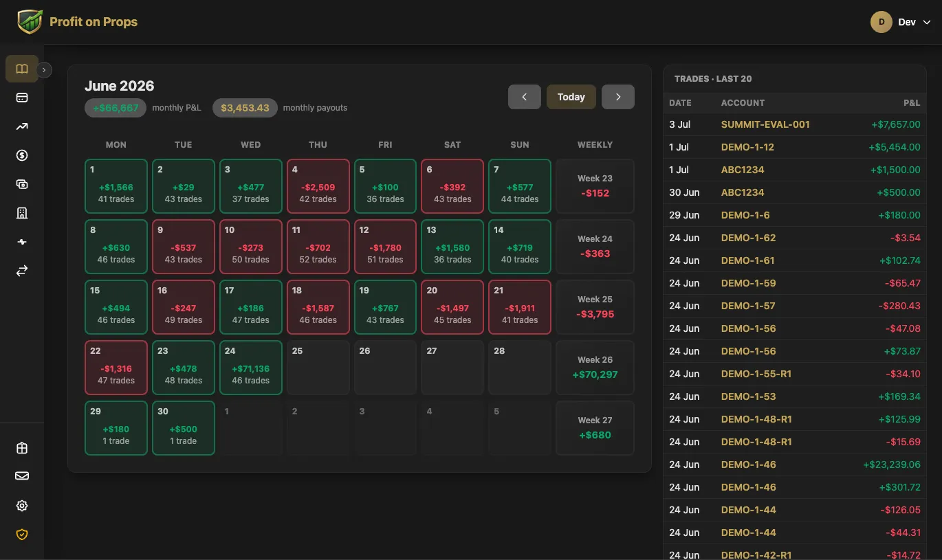Click the gold shield icon at sidebar bottom

[x=22, y=535]
